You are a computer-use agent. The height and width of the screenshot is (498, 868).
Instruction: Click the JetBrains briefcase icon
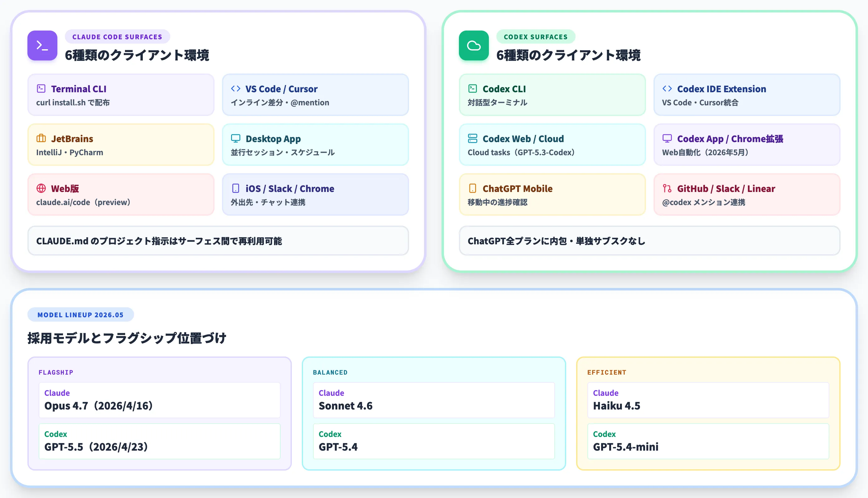41,138
